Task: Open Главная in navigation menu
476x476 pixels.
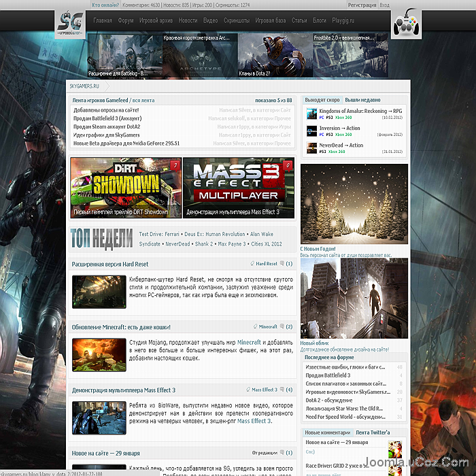Action: coord(103,20)
